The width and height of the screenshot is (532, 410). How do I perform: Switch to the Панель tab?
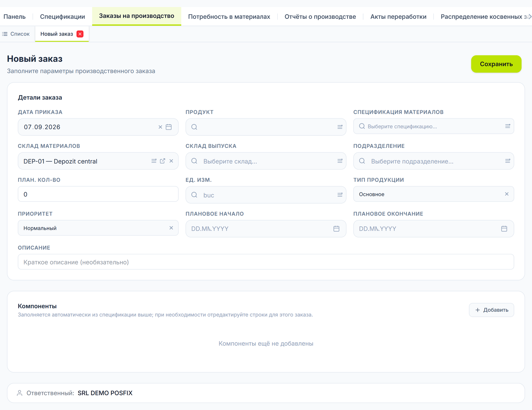click(x=15, y=17)
